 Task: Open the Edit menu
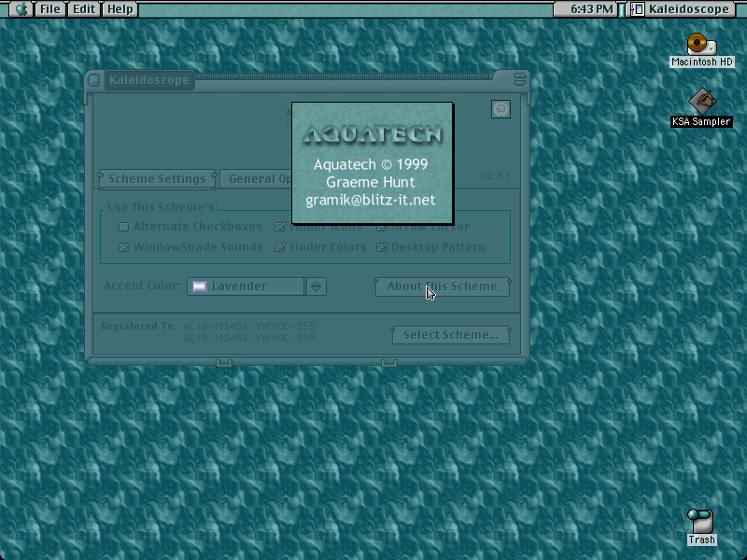84,9
